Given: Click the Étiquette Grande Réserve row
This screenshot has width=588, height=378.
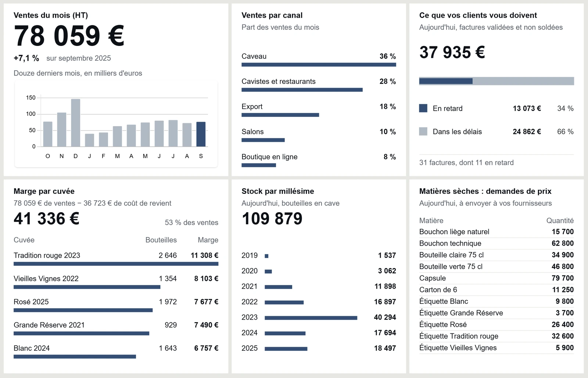Looking at the screenshot, I should click(x=496, y=313).
